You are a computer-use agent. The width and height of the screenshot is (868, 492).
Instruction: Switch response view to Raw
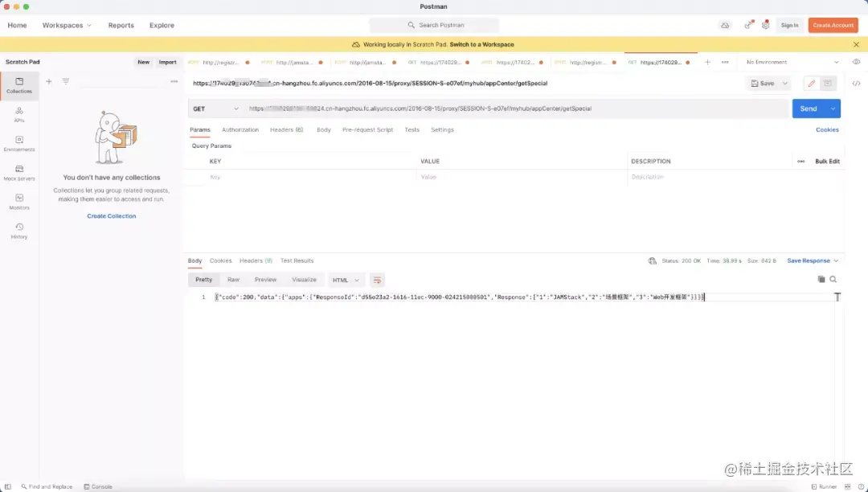(233, 280)
